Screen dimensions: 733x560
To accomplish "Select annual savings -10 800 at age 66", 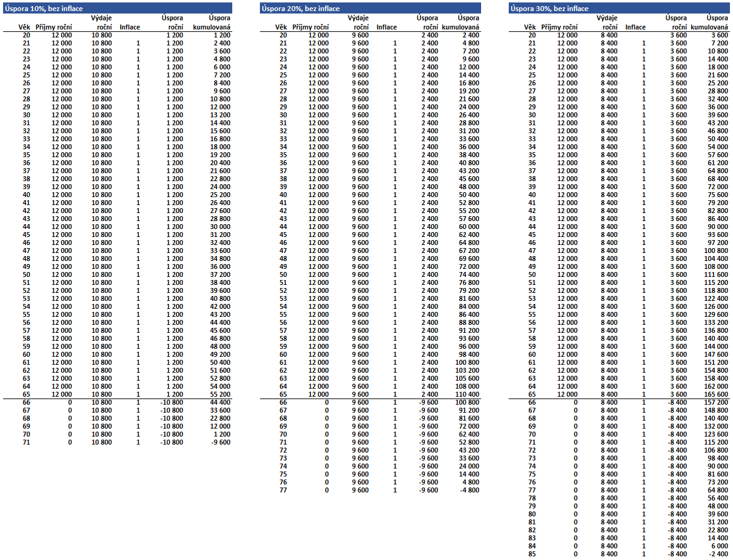I will click(171, 402).
